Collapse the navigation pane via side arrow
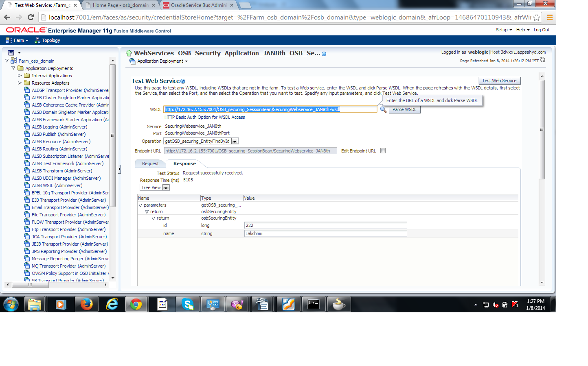 (x=119, y=168)
